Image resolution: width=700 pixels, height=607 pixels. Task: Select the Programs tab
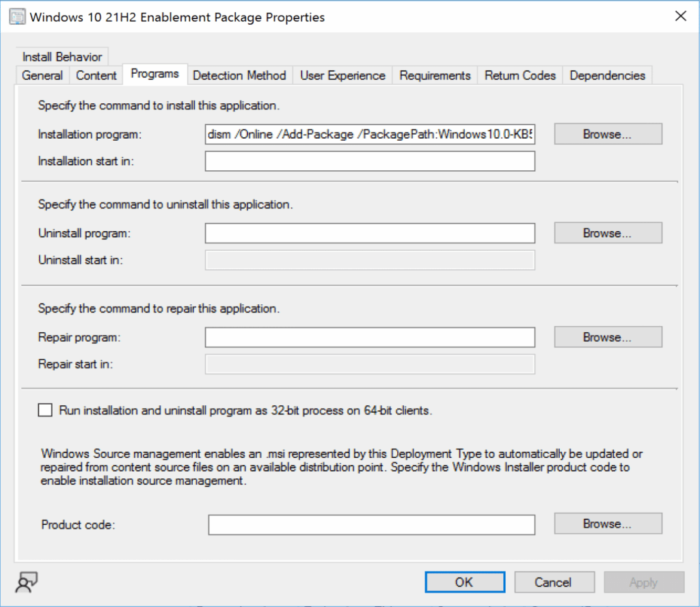coord(154,74)
